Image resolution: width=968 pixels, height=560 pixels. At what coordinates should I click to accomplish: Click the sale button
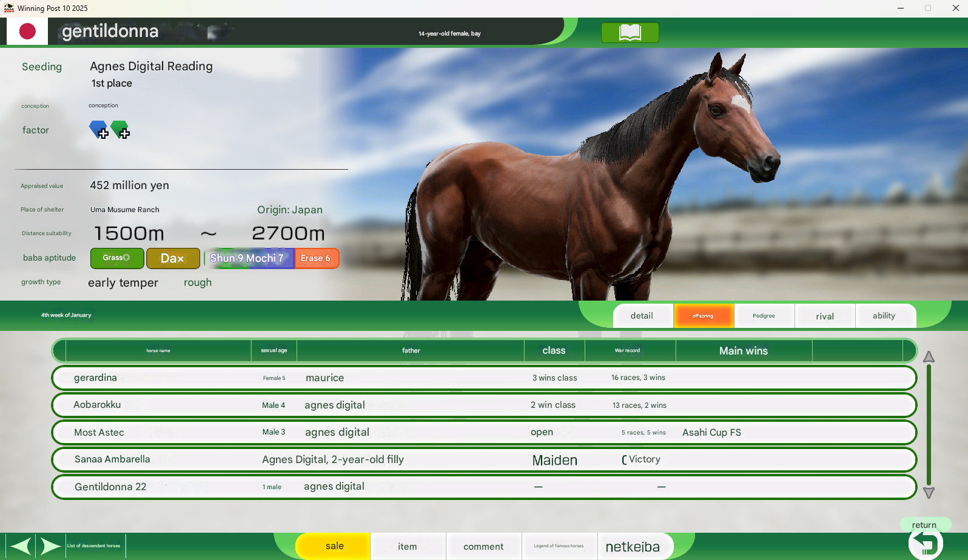(x=334, y=546)
